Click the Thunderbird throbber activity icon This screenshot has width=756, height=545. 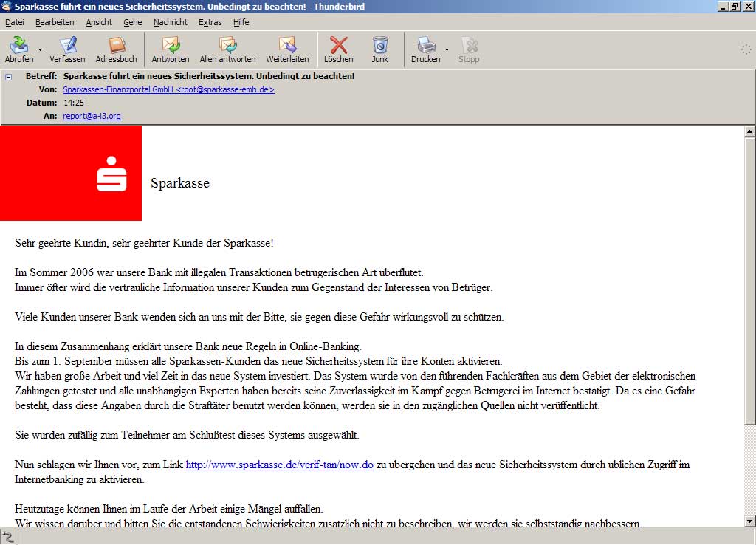[x=746, y=49]
